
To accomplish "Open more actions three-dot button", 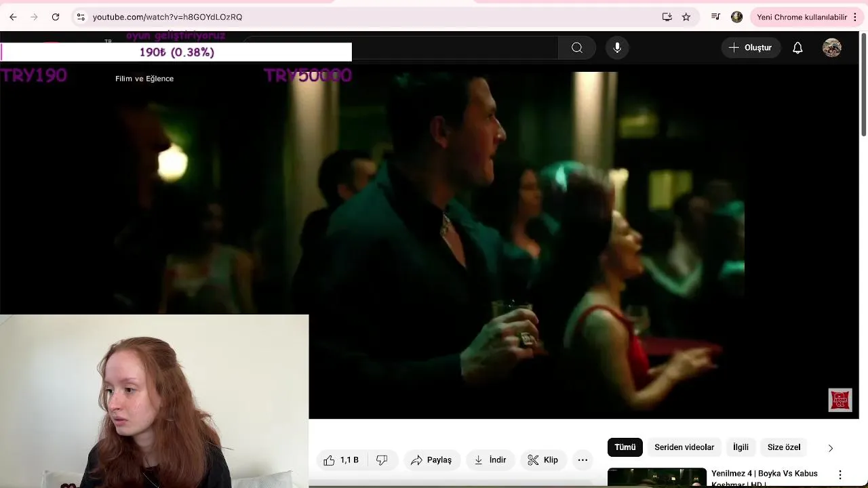I will pyautogui.click(x=583, y=460).
